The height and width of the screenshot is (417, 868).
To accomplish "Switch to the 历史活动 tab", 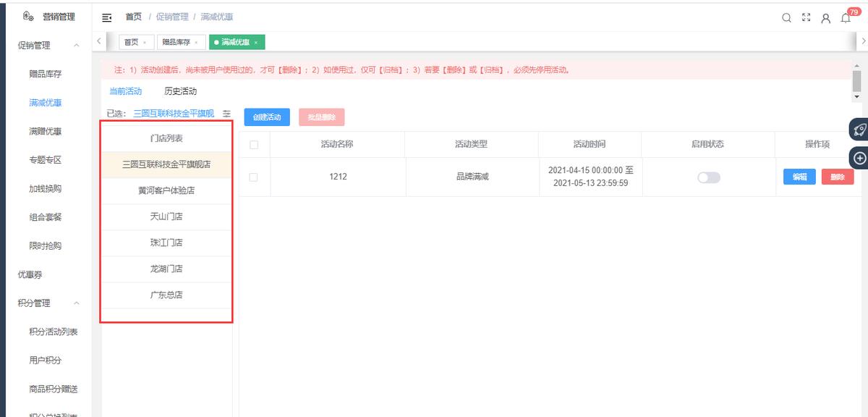I will 182,91.
